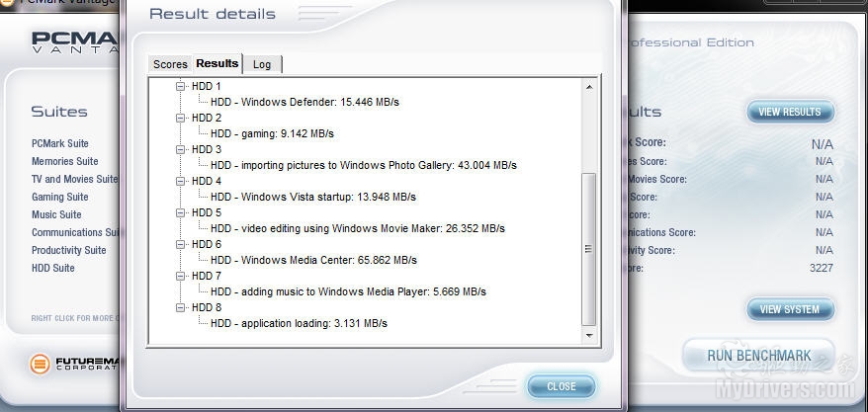Switch to the Scores tab
The image size is (868, 412).
point(170,64)
